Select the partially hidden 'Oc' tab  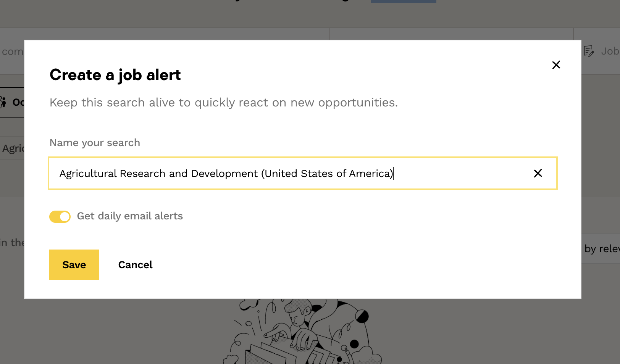tap(18, 102)
